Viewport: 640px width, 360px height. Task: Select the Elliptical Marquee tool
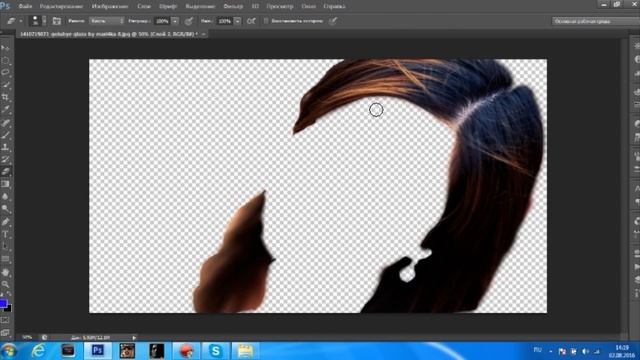[x=5, y=60]
